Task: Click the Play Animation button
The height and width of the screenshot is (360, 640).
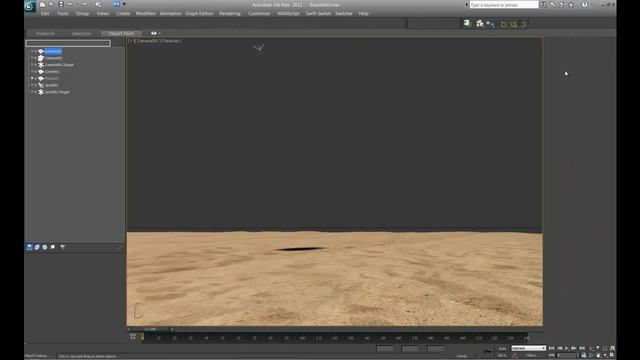Action: click(x=567, y=348)
